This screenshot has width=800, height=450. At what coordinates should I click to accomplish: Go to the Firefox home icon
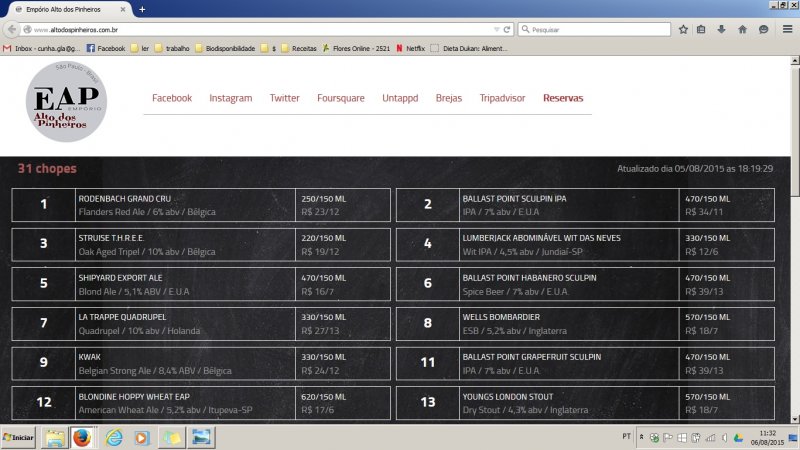[742, 30]
